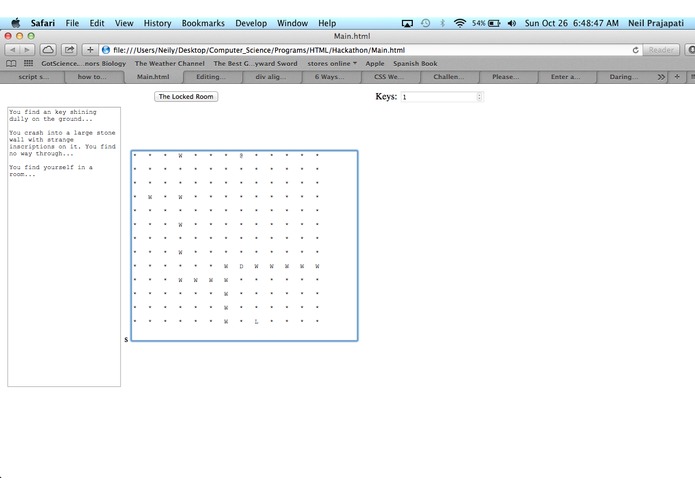Switch to the Main.html tab
695x494 pixels.
pyautogui.click(x=153, y=77)
